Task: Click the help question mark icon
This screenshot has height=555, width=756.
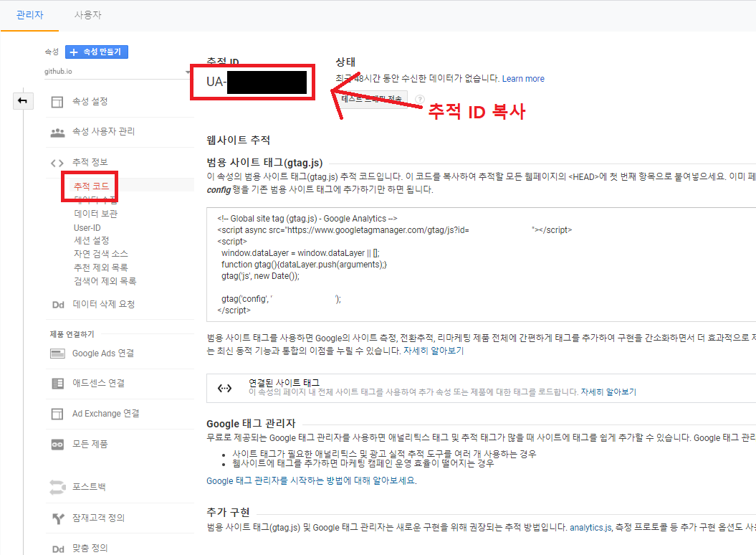Action: click(420, 100)
